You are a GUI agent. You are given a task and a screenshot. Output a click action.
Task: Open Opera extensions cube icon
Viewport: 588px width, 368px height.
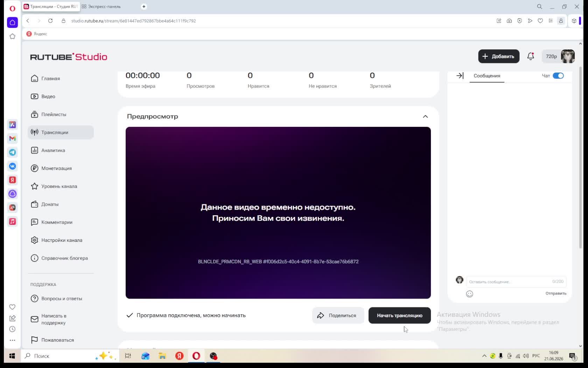[574, 21]
